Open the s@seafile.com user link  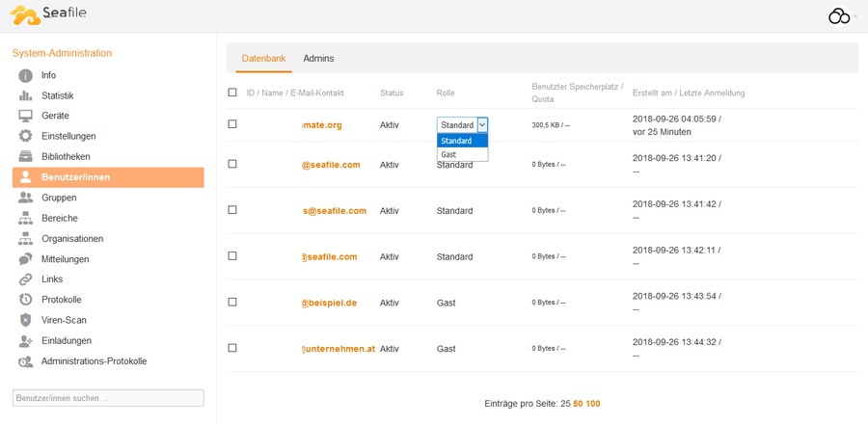tap(335, 211)
